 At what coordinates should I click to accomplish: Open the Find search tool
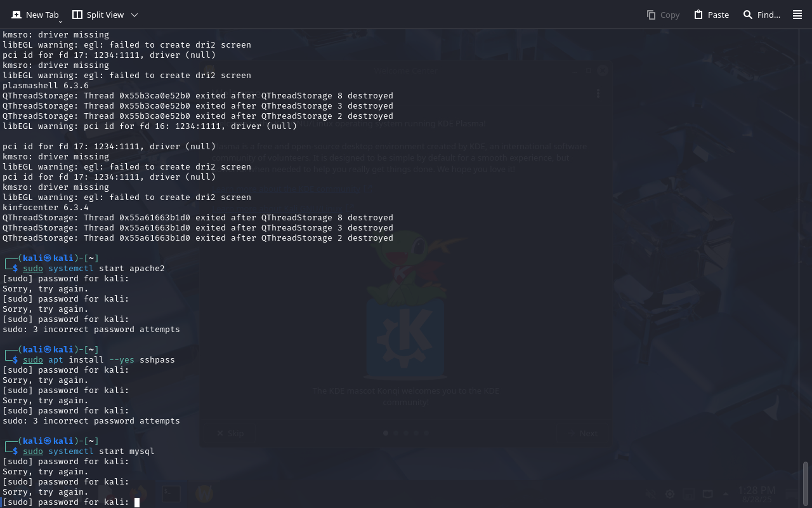point(762,15)
